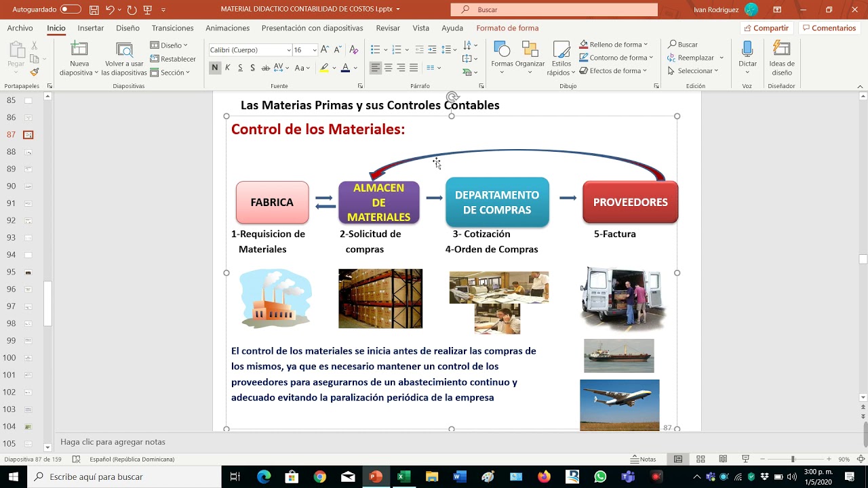Screen dimensions: 868x488
Task: Toggle strikethrough (ab) formatting
Action: (265, 68)
